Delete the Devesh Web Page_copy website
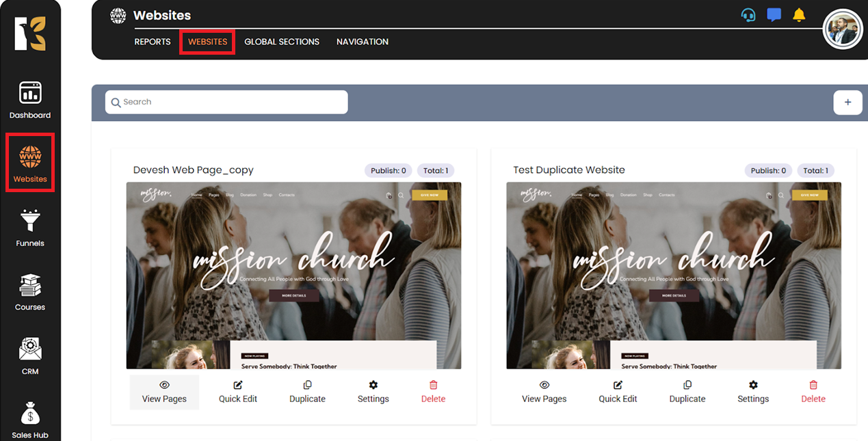The width and height of the screenshot is (868, 441). [x=433, y=392]
